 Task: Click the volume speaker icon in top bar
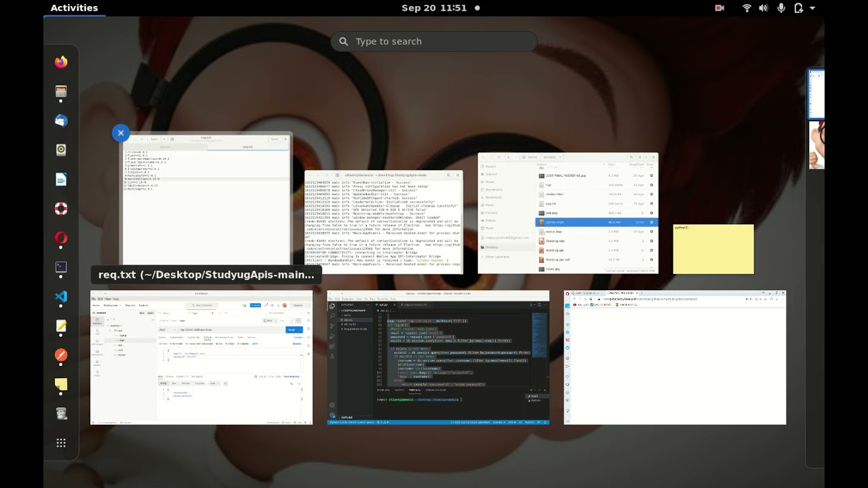point(764,8)
